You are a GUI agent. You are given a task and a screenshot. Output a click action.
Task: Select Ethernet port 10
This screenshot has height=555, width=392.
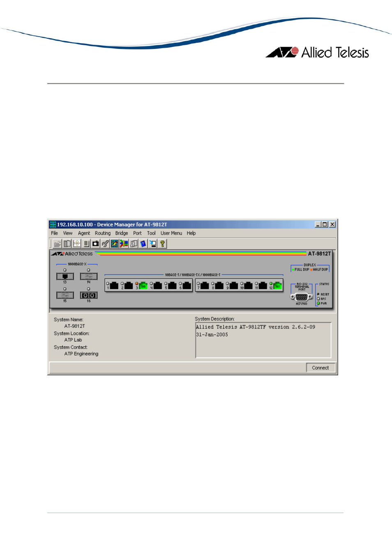[248, 285]
